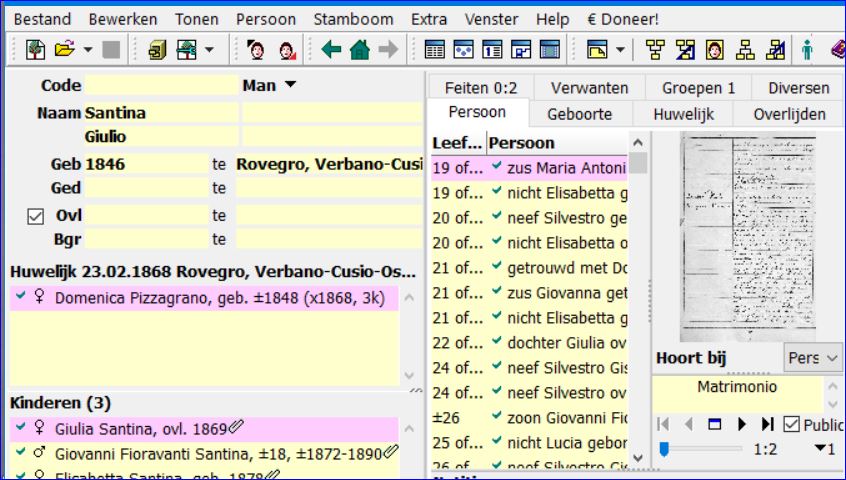Click the green home house icon
846x480 pixels.
coord(360,49)
